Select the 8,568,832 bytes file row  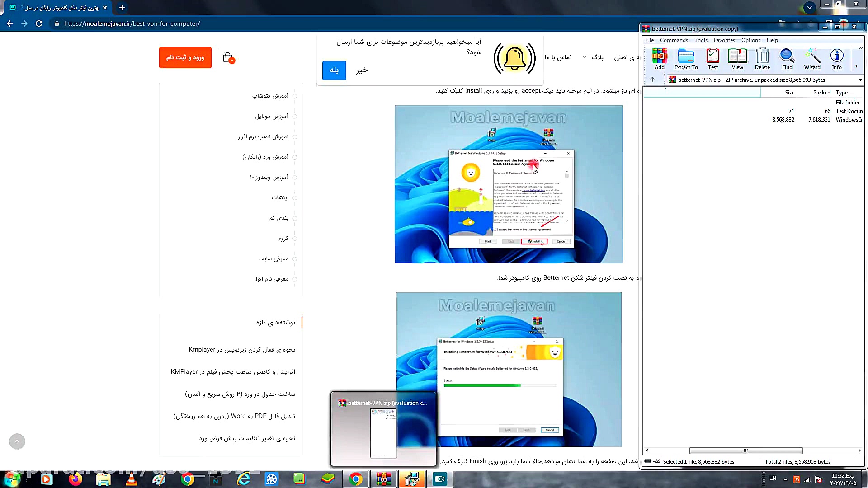point(753,120)
